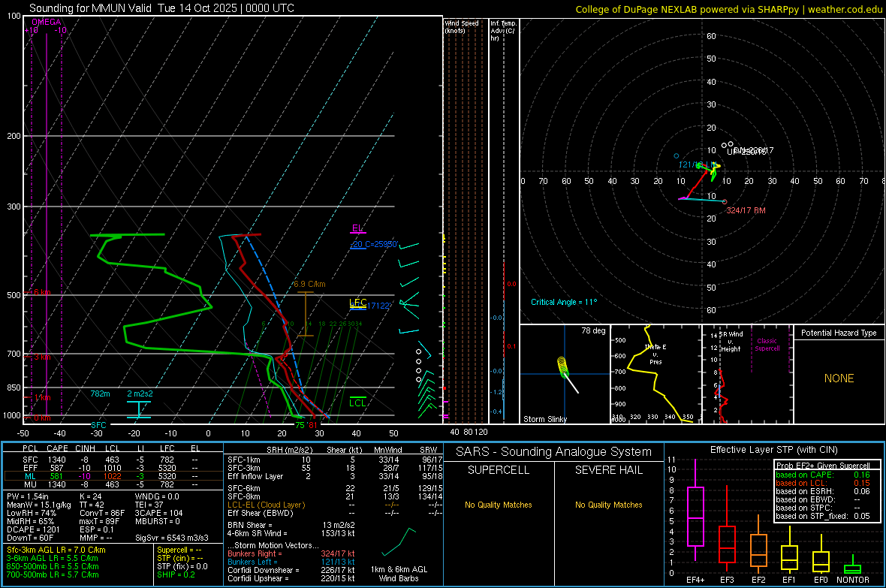Click the Storm Slinky label

[544, 419]
